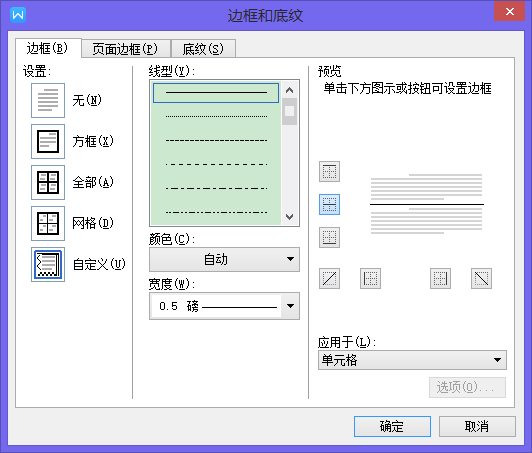Toggle the inside horizontal border button
The image size is (532, 453).
pos(329,205)
